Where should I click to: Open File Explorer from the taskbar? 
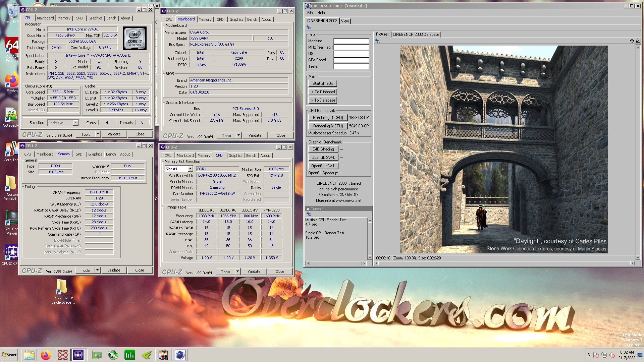(29, 355)
